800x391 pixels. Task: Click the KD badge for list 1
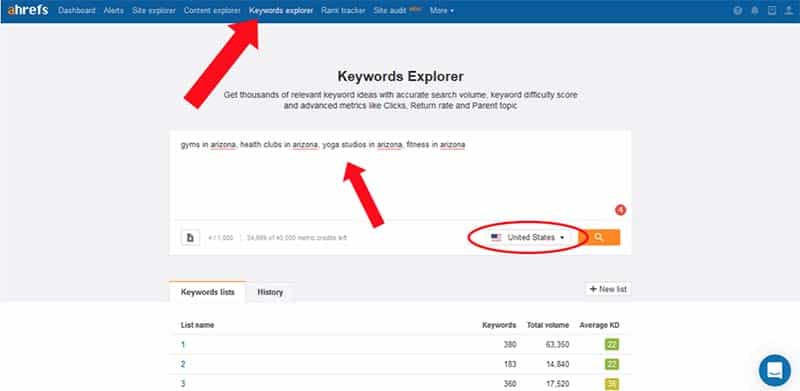(612, 345)
